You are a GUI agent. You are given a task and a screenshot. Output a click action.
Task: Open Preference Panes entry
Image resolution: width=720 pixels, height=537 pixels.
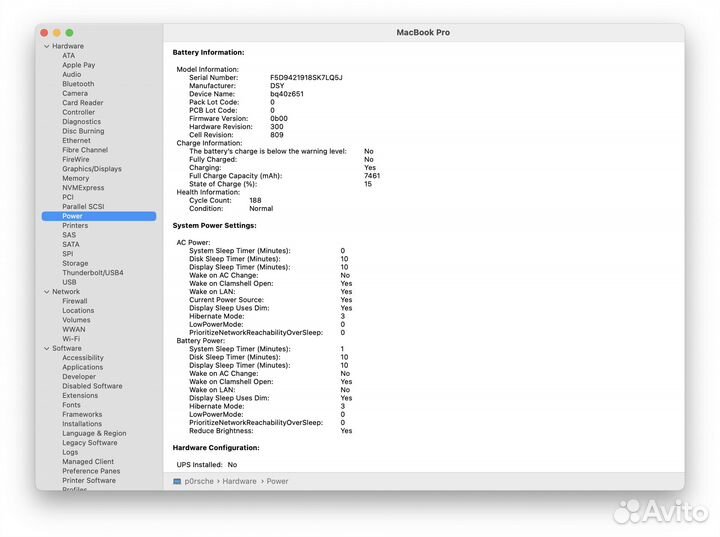[91, 471]
